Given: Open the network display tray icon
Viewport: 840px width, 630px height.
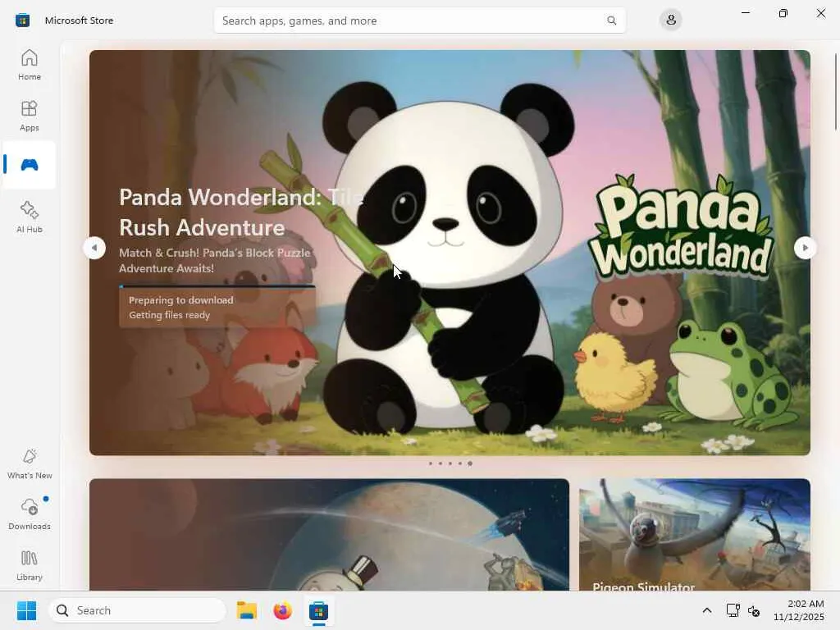Looking at the screenshot, I should click(x=733, y=610).
